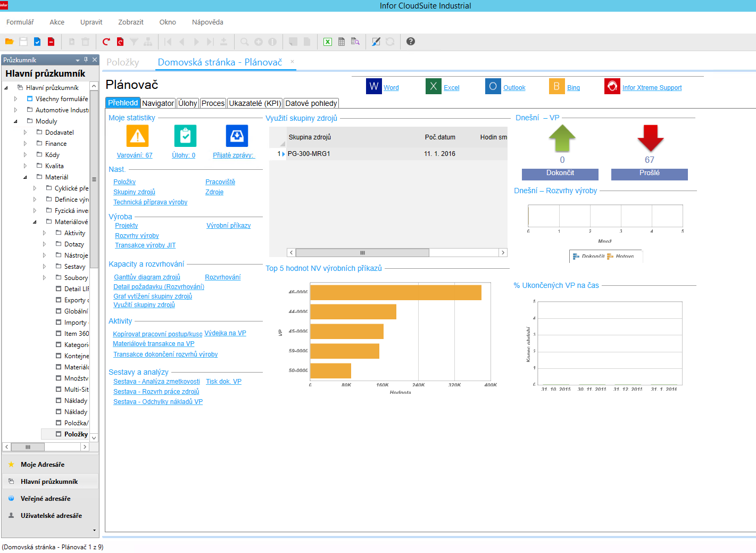Click the 46-0000 top bar in chart

pyautogui.click(x=396, y=293)
